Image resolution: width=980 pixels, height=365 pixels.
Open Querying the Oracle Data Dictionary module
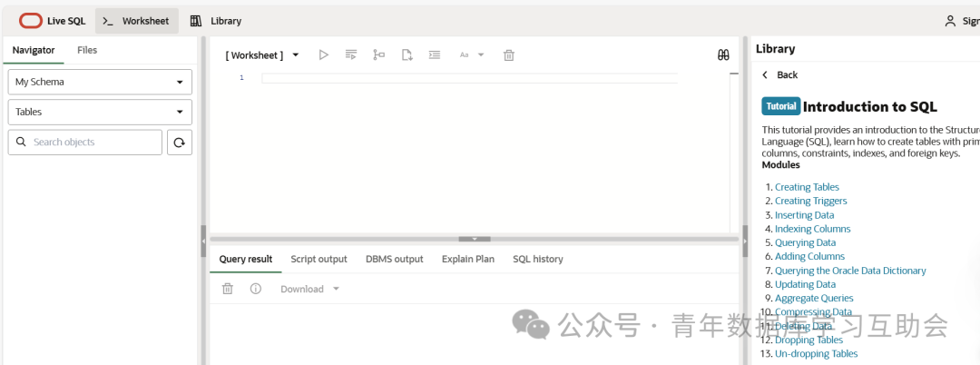[x=850, y=271]
